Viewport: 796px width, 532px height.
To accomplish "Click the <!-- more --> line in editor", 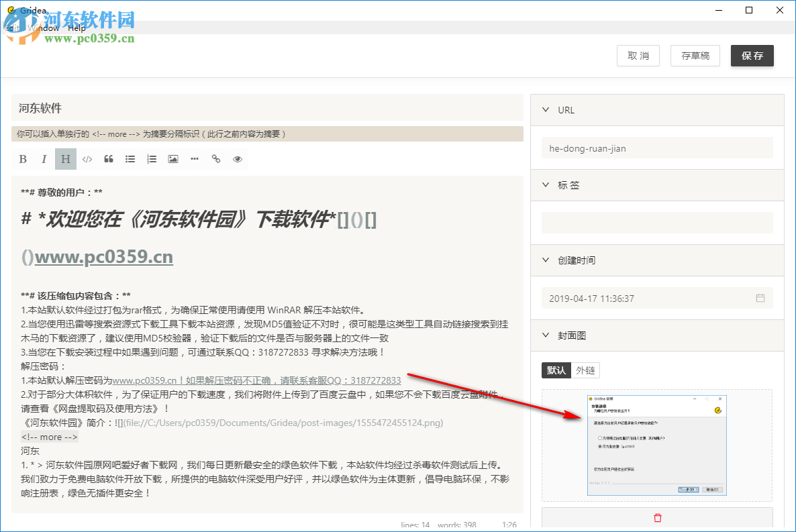I will [x=49, y=437].
